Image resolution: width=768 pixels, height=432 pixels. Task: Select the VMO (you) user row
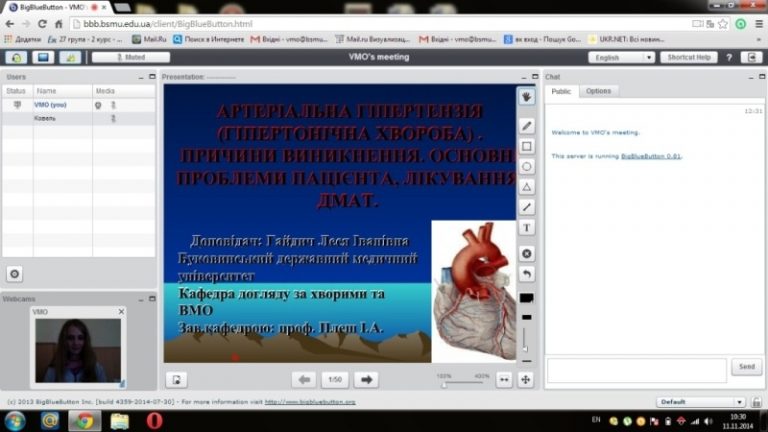(79, 105)
